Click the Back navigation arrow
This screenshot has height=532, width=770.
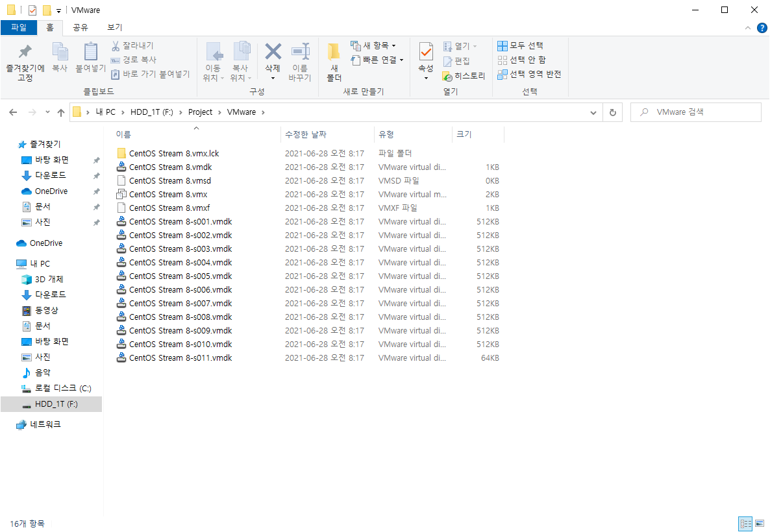13,112
